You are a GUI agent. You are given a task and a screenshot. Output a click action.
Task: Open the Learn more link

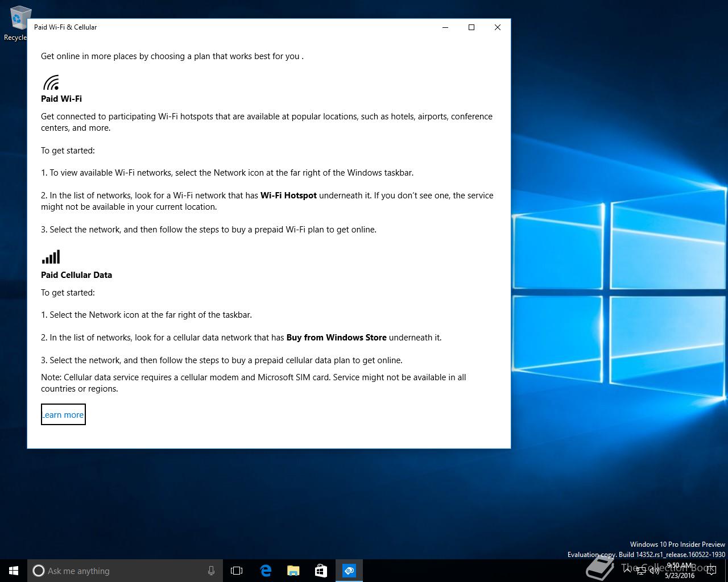point(63,414)
